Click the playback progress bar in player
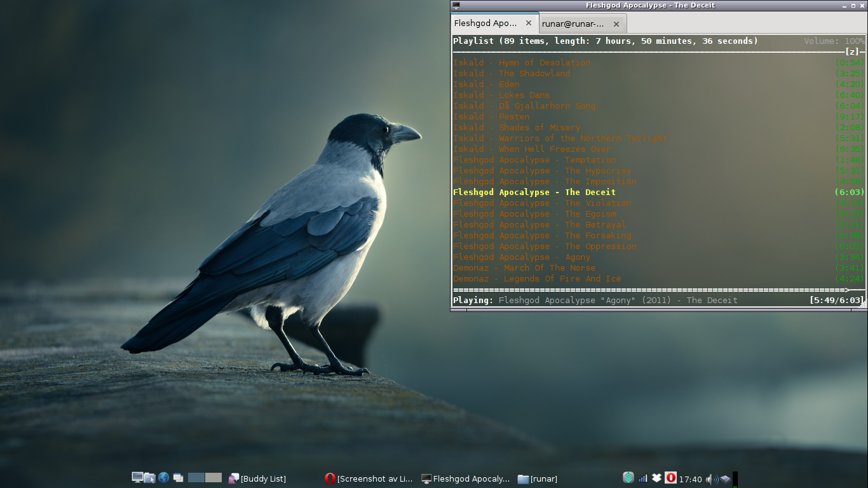 pyautogui.click(x=659, y=290)
